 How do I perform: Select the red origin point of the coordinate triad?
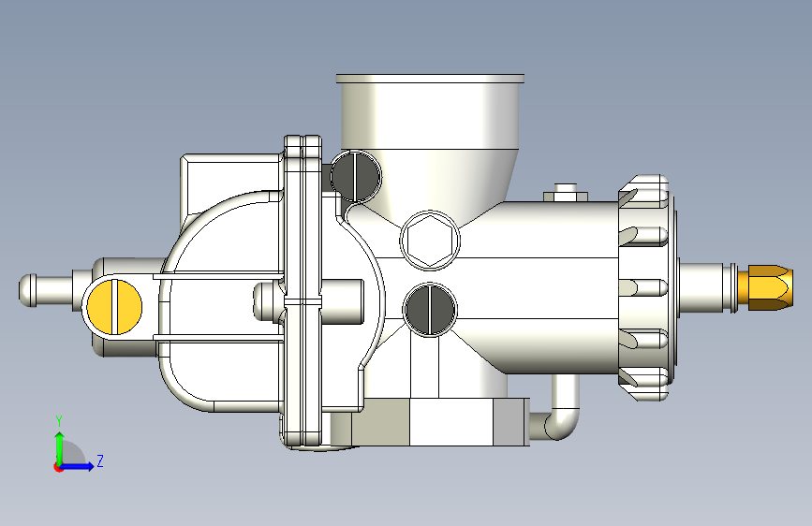point(57,467)
